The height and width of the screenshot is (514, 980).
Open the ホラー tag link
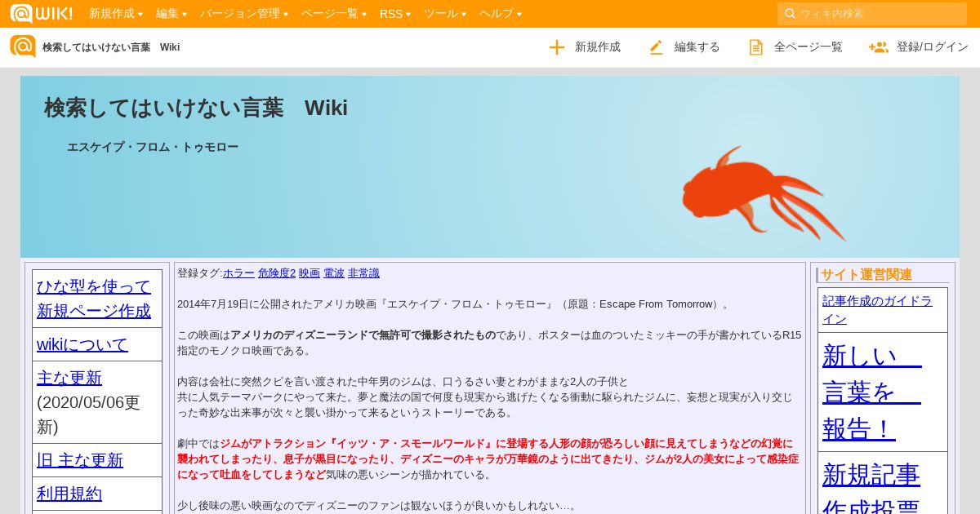pos(238,273)
